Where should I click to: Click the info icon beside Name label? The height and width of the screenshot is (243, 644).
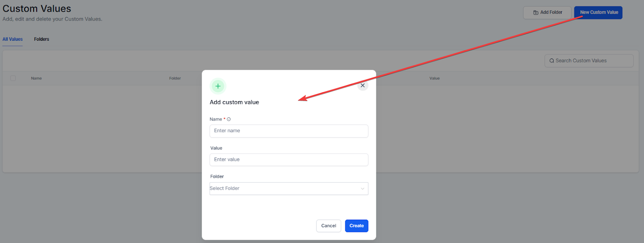[229, 119]
